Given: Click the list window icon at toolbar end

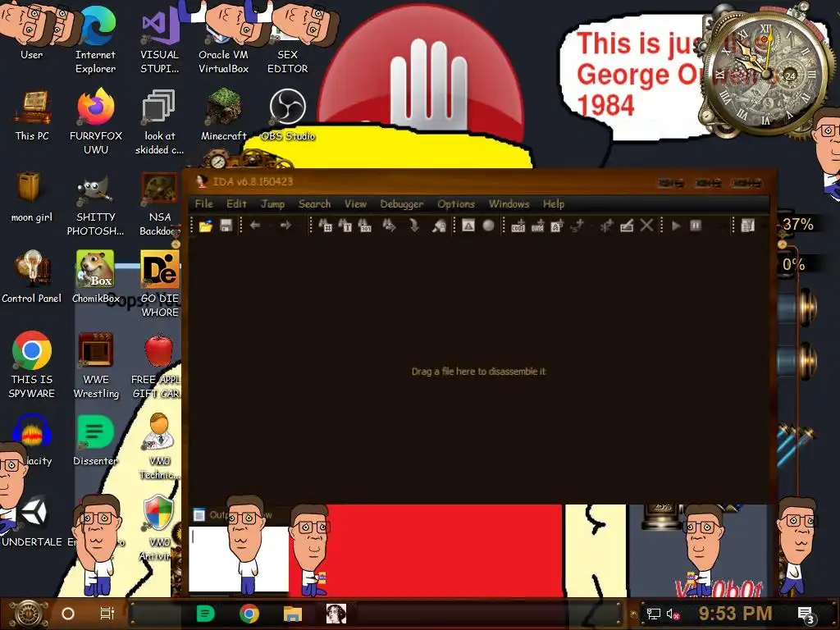Looking at the screenshot, I should pyautogui.click(x=747, y=226).
